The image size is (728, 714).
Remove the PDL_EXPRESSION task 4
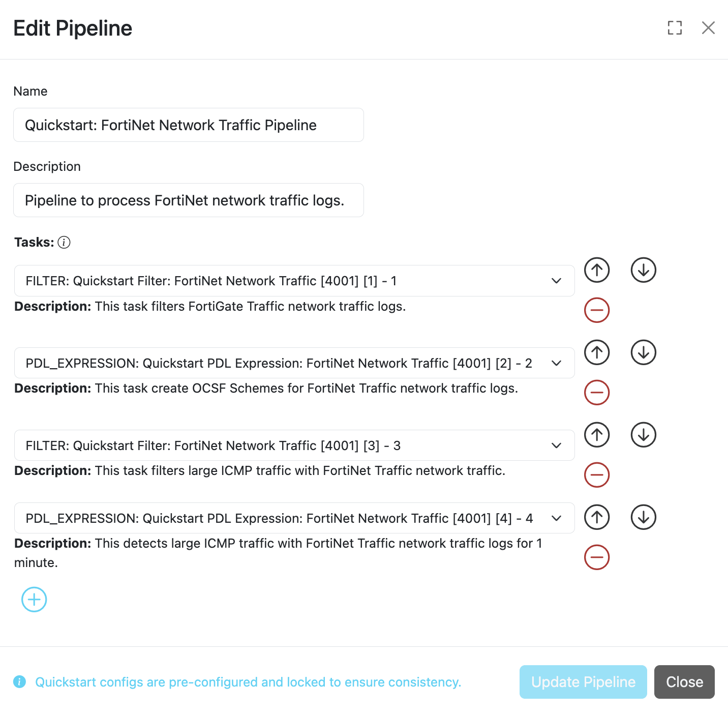tap(597, 557)
